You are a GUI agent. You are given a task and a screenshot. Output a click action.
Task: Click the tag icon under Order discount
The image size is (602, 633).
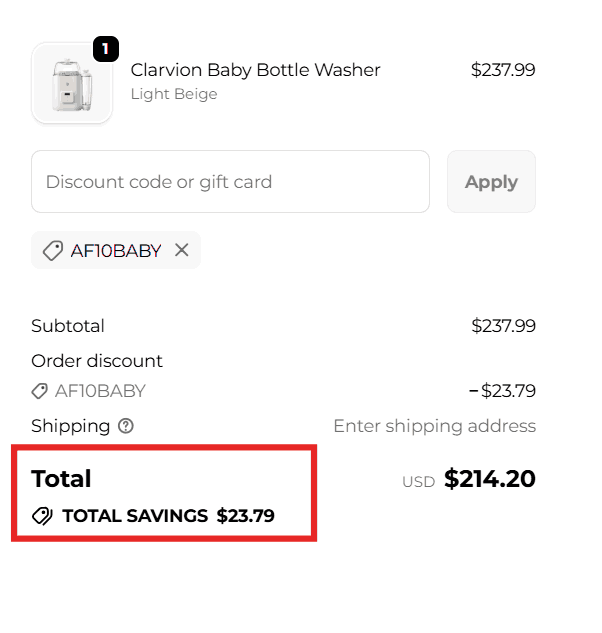tap(40, 391)
